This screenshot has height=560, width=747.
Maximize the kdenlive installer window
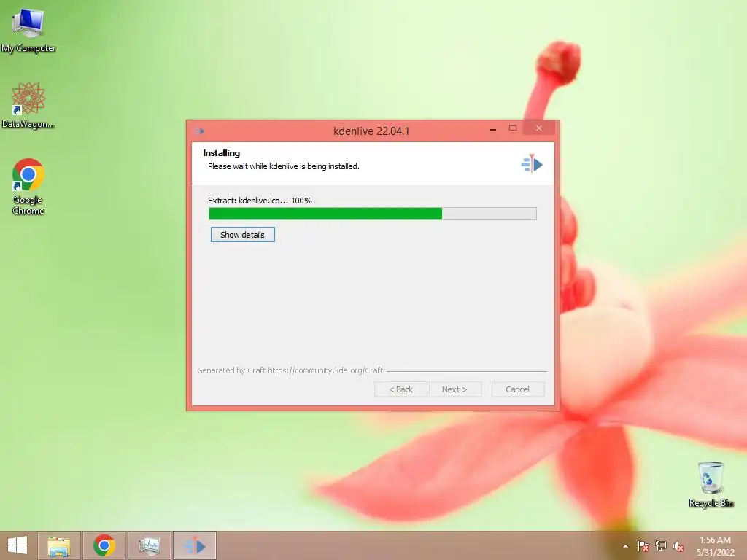513,128
